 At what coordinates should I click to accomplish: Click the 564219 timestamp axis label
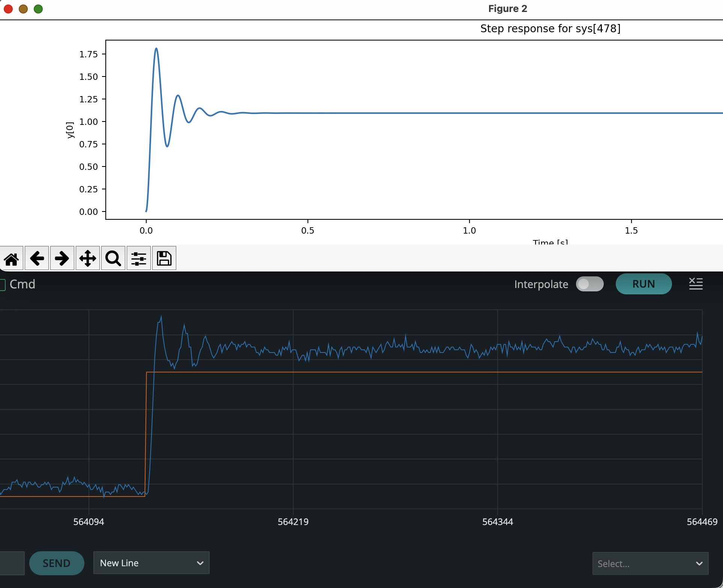(293, 522)
